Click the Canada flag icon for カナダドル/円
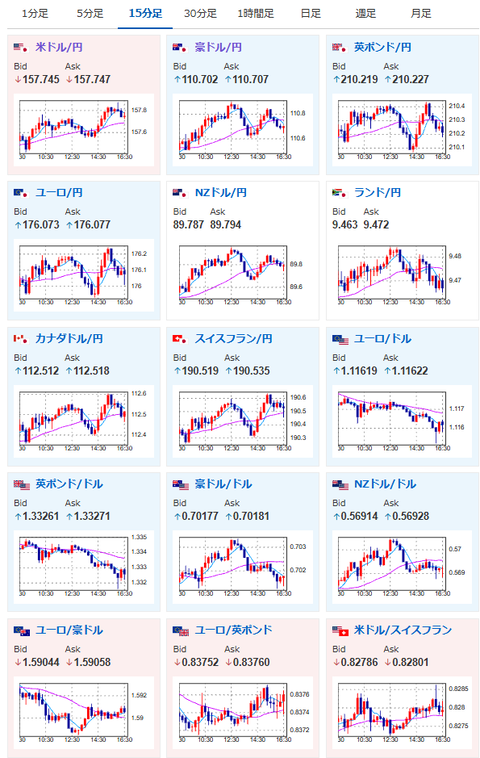Viewport: 480px width, 758px height. coord(21,339)
